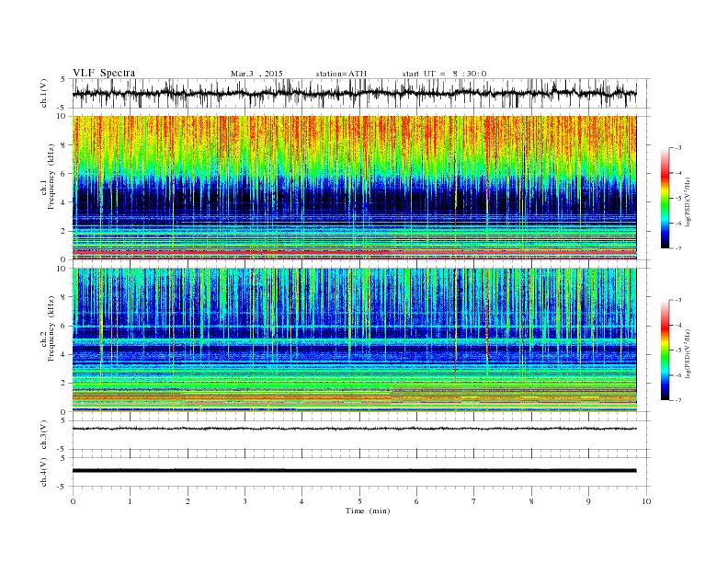728x563 pixels.
Task: Click time axis tick label '7'
Action: click(473, 501)
